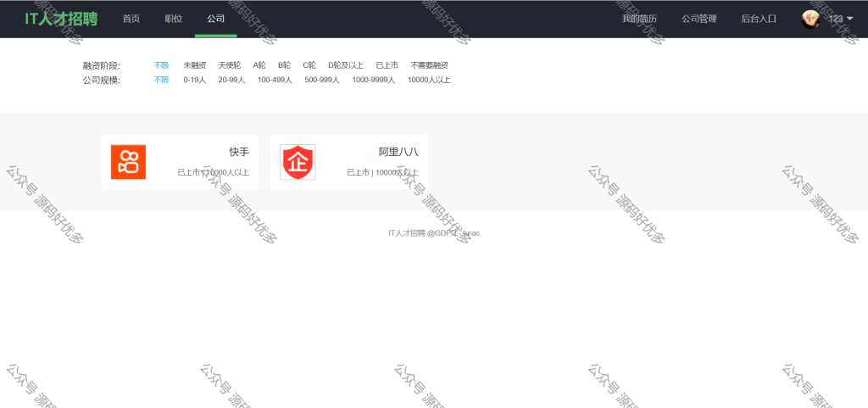Go to the 首页 nav tab
The width and height of the screenshot is (868, 408).
click(x=131, y=19)
